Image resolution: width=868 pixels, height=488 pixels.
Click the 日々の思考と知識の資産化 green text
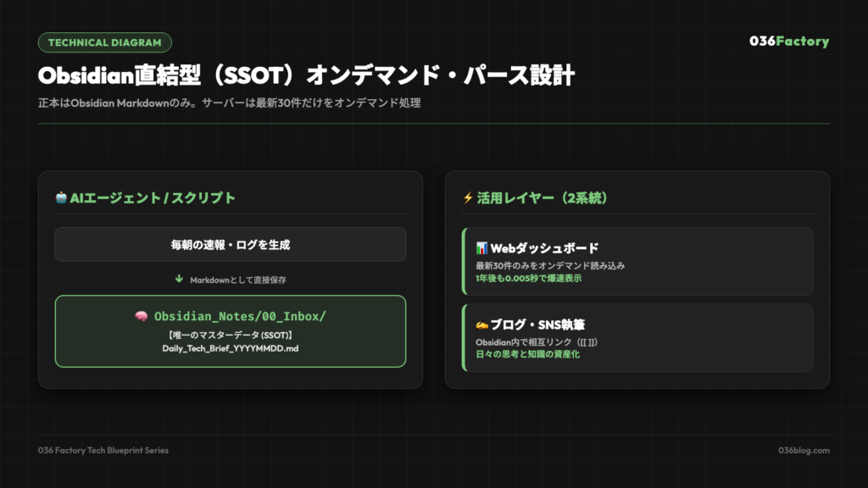click(x=527, y=354)
